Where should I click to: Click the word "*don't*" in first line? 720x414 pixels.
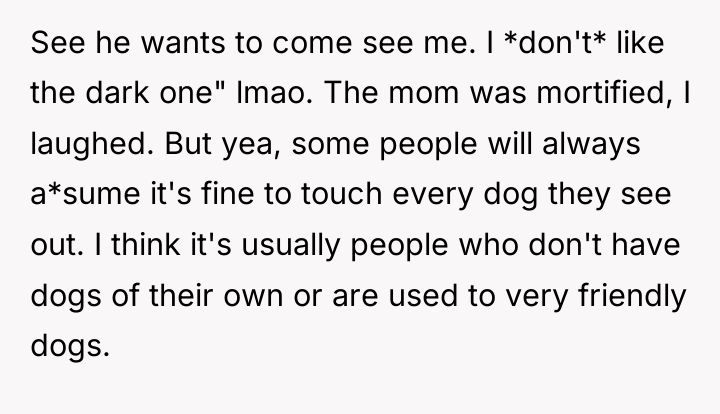pyautogui.click(x=555, y=42)
